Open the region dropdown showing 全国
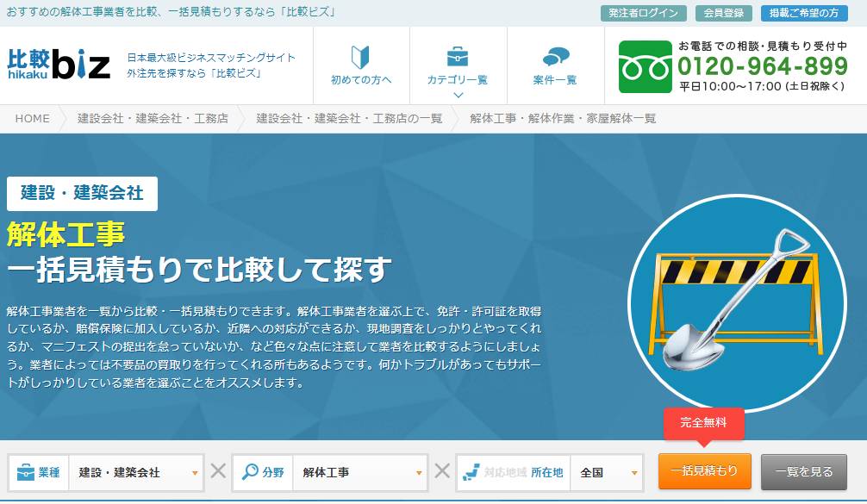 607,472
